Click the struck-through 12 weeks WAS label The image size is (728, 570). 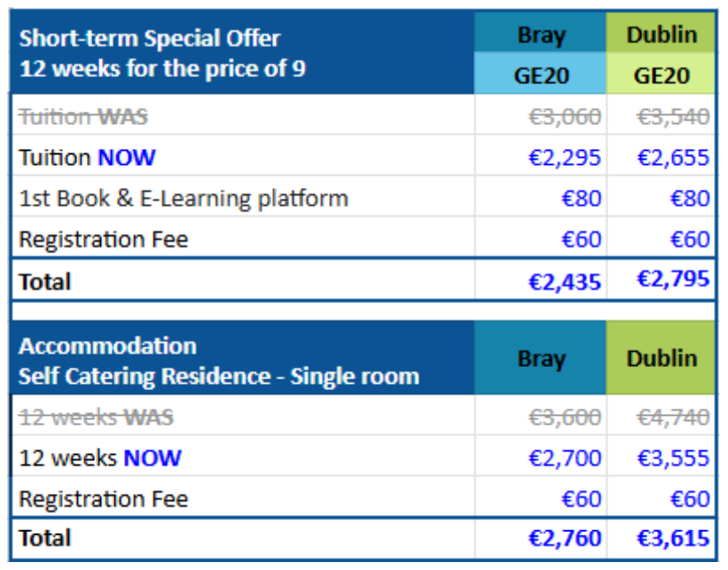97,417
